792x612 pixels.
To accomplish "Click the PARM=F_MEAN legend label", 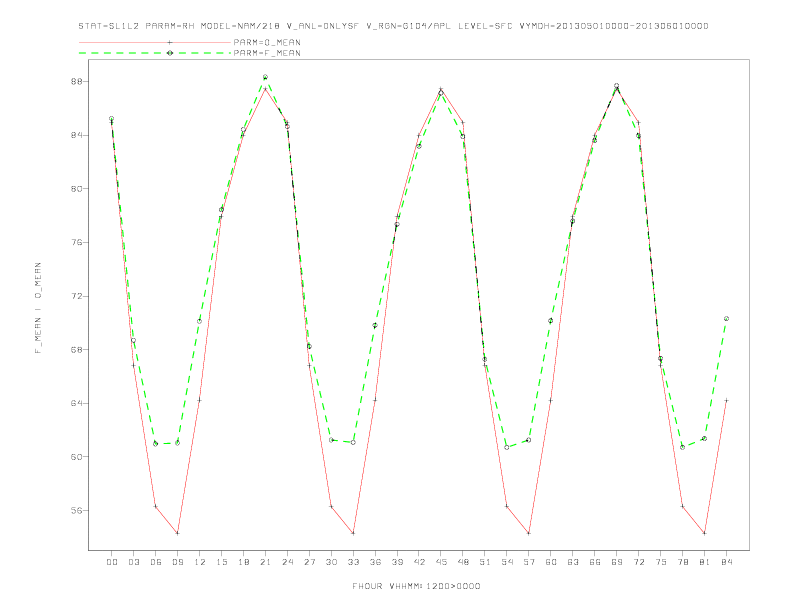I will [x=267, y=53].
